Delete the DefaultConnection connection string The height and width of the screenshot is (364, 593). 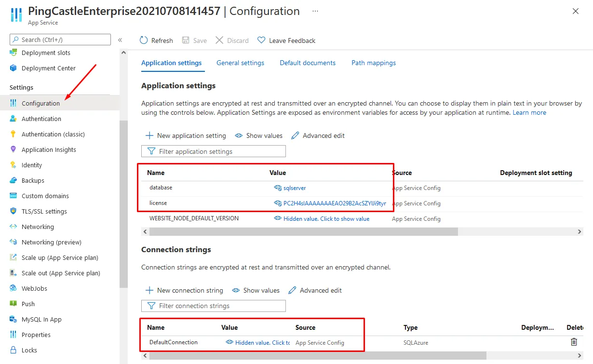pyautogui.click(x=574, y=342)
